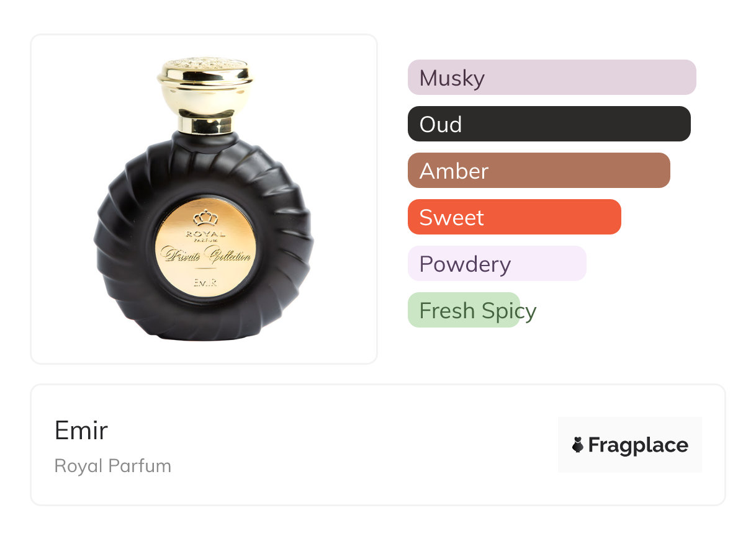Select the Powdery accord bar
This screenshot has height=536, width=756.
(497, 264)
